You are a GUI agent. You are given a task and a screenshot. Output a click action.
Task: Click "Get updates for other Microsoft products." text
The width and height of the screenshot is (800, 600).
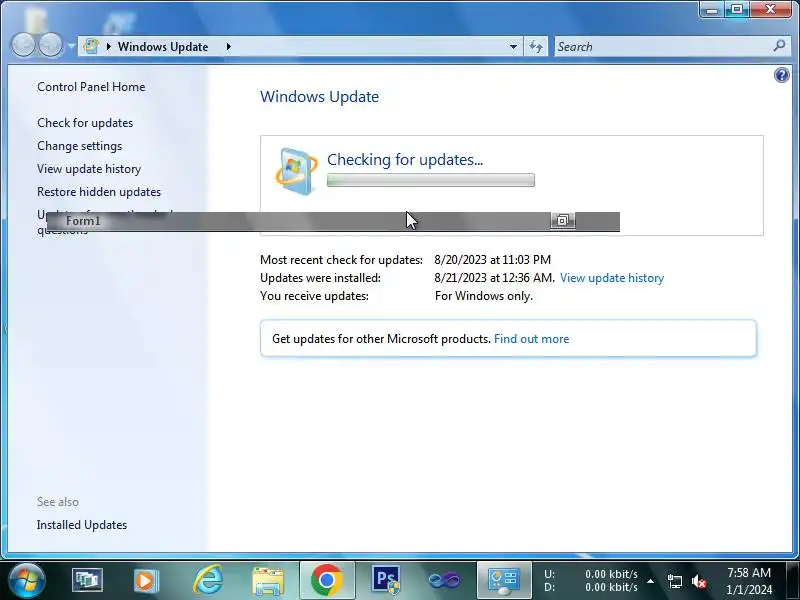381,339
